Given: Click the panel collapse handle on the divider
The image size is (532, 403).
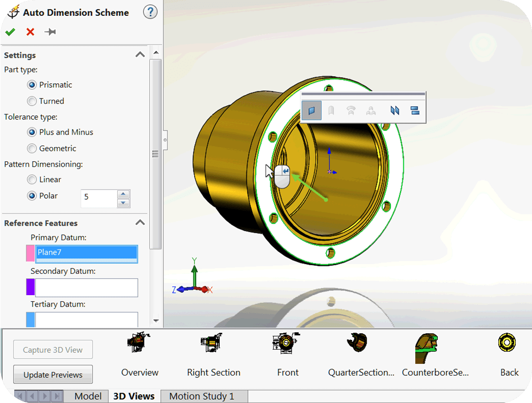Looking at the screenshot, I should tap(165, 140).
